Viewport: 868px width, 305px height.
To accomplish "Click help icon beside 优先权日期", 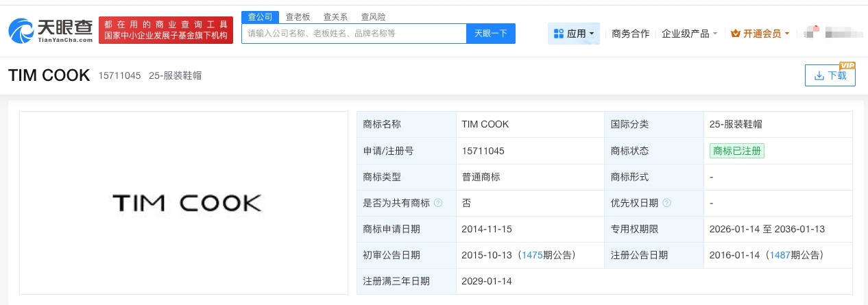I will pos(667,203).
